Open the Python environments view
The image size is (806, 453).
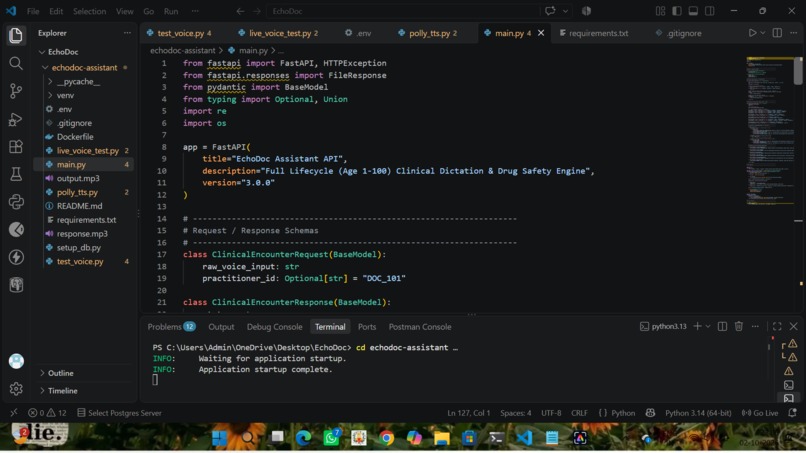(x=16, y=202)
